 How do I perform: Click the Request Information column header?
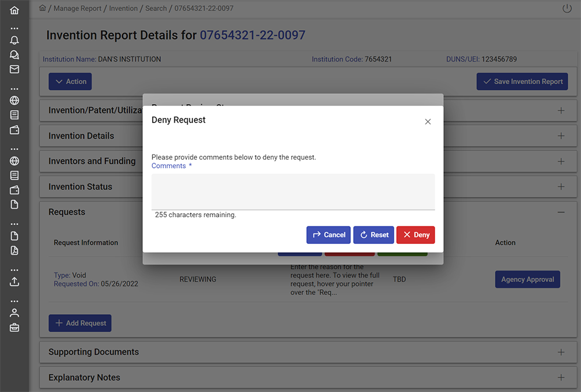click(86, 243)
